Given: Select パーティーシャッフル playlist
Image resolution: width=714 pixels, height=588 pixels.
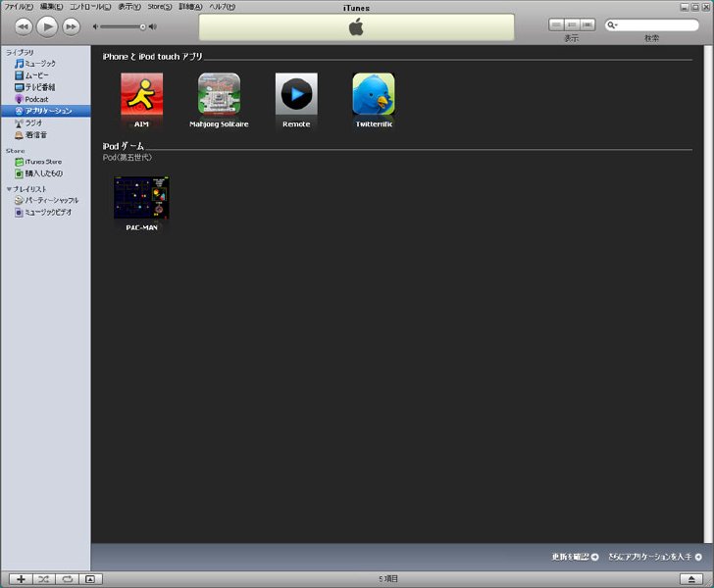Looking at the screenshot, I should click(45, 200).
